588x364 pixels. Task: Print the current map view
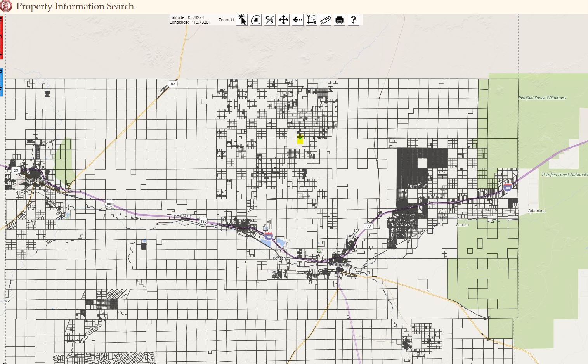(340, 20)
